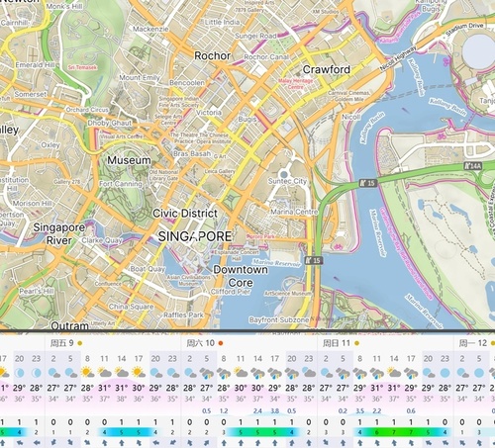Select the 周六 10 day header

201,343
